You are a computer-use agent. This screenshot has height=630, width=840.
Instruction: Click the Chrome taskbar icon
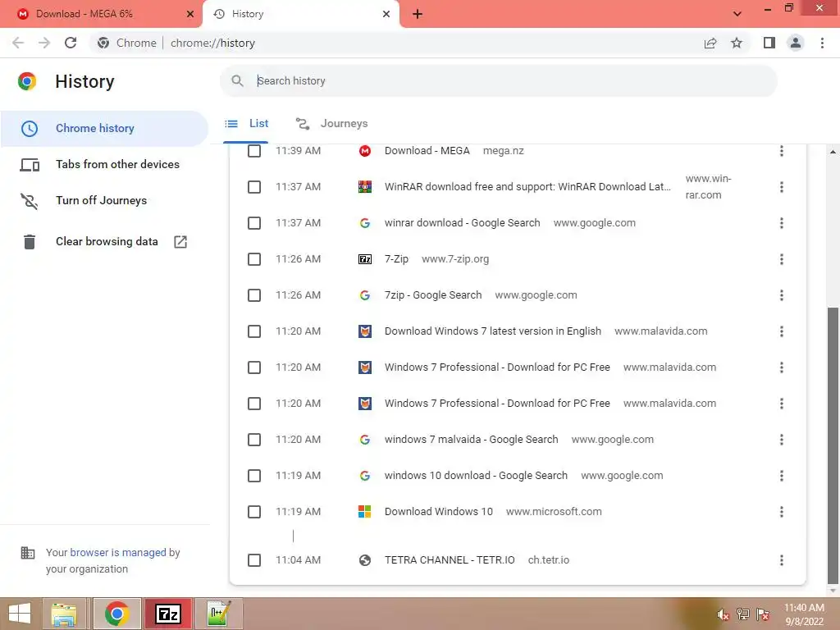point(116,614)
